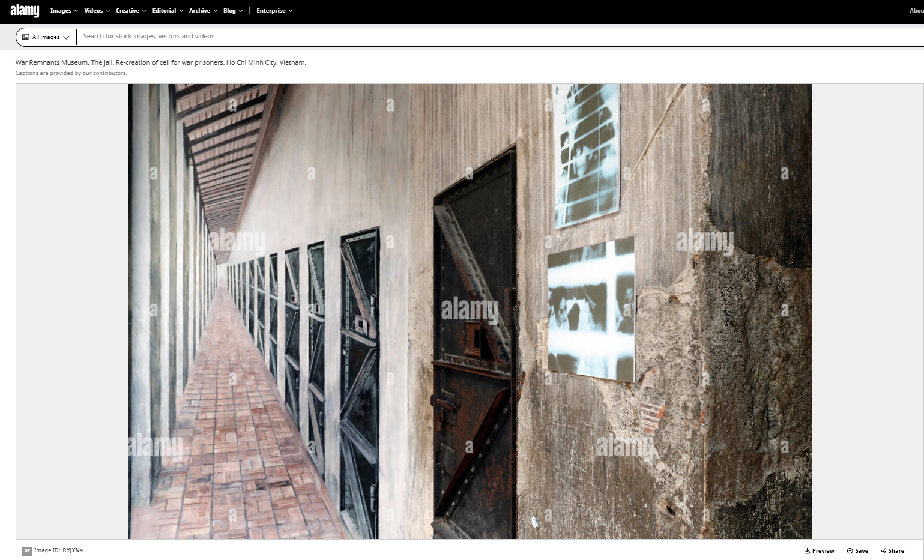Screen dimensions: 924x560
Task: Focus the stock image search field
Action: [480, 37]
